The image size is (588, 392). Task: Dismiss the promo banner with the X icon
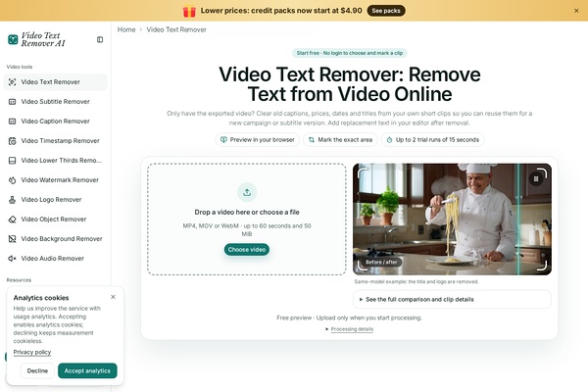coord(576,11)
